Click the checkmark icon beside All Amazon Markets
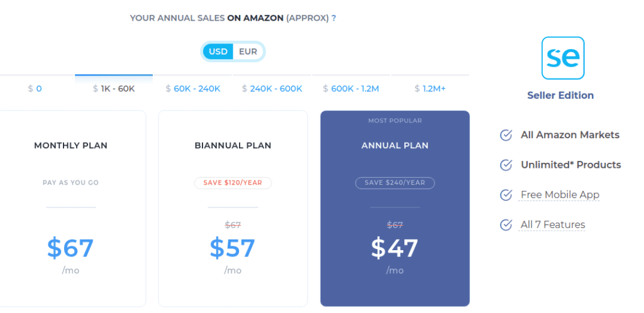Viewport: 644px width, 313px height. click(x=506, y=135)
